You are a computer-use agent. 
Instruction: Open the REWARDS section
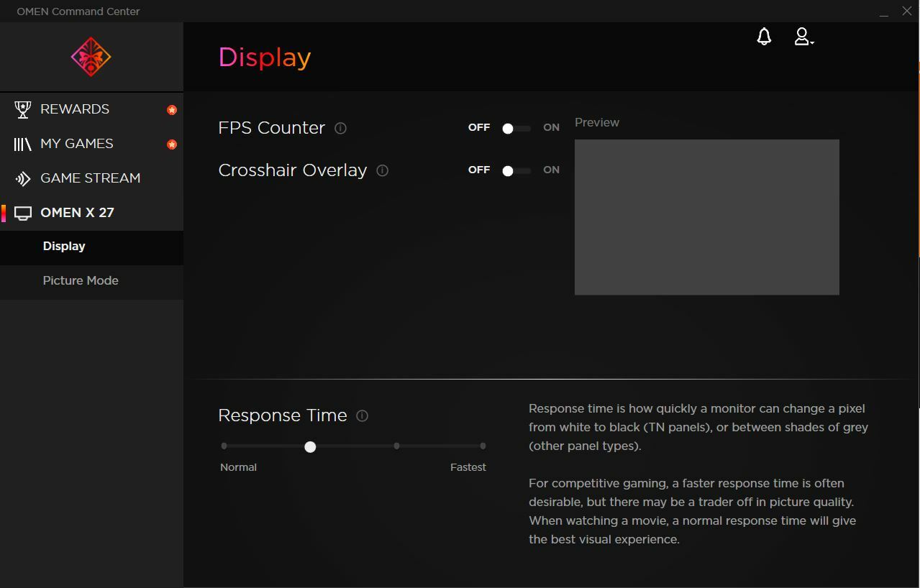click(x=75, y=109)
